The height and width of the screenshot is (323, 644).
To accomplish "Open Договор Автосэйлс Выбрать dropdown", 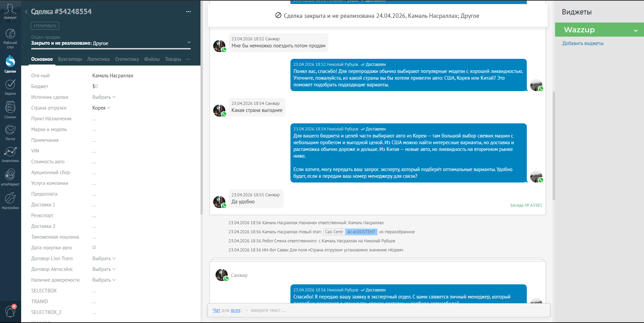I will click(104, 269).
